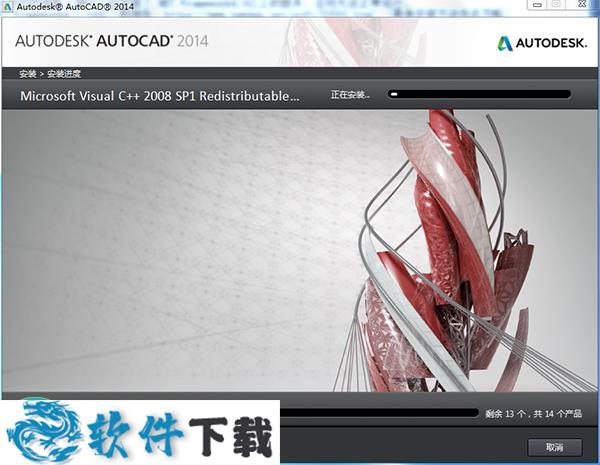Click the 正在安装 status text

pos(350,94)
